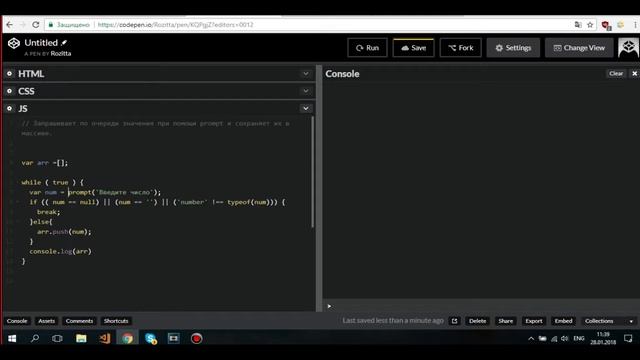Open Change View menu

click(x=579, y=48)
